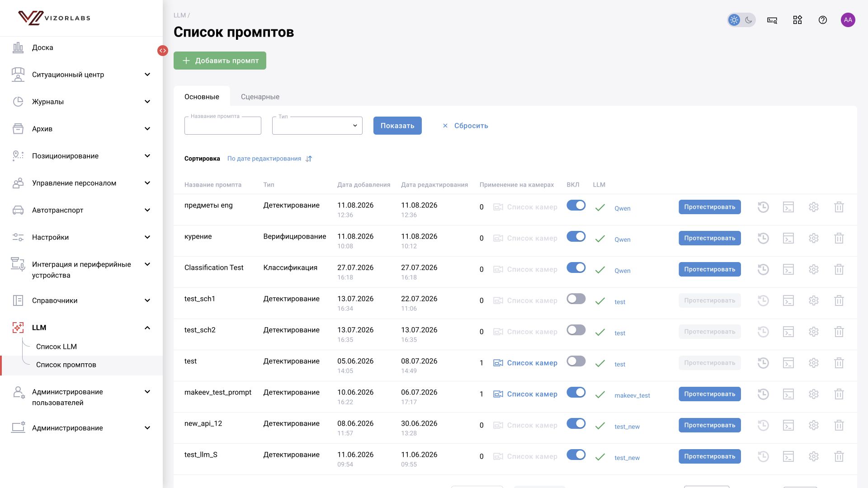Open the AA user avatar menu

pos(848,20)
